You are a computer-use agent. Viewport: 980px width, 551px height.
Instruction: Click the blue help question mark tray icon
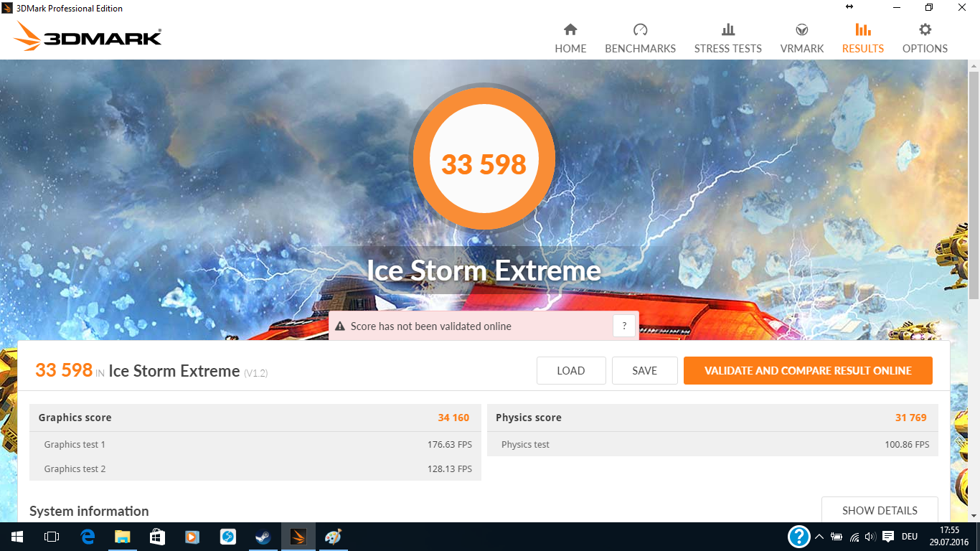click(x=798, y=537)
